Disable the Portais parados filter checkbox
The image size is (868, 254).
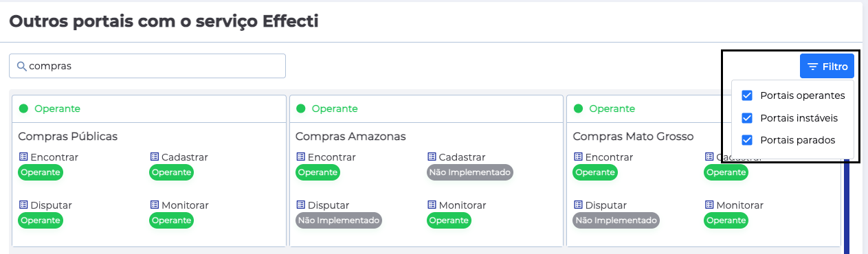click(x=748, y=140)
